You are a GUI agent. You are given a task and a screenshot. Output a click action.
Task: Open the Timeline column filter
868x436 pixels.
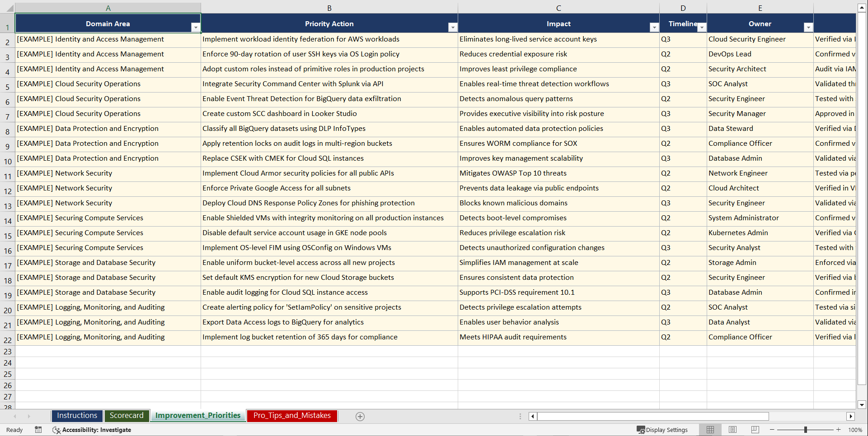tap(701, 28)
